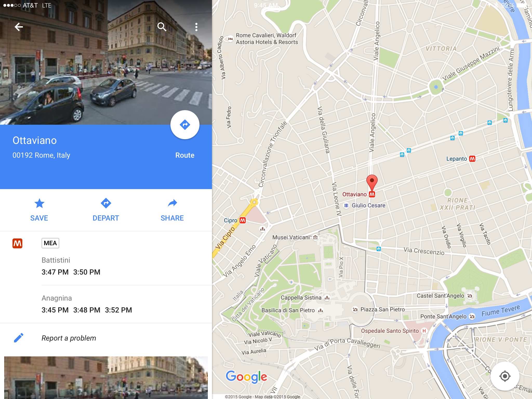Select the Cipro metro station icon
This screenshot has height=399, width=532.
[x=243, y=220]
